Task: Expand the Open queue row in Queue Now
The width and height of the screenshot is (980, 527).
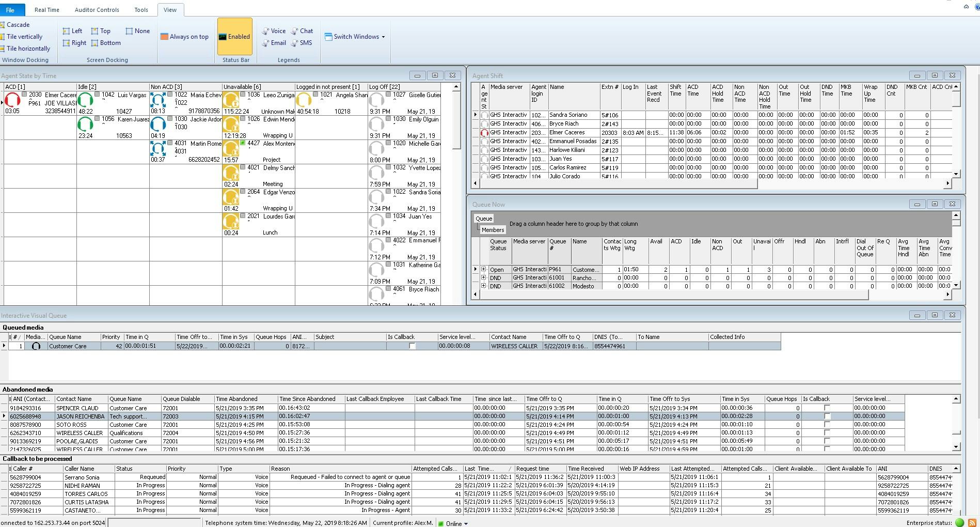Action: coord(483,269)
